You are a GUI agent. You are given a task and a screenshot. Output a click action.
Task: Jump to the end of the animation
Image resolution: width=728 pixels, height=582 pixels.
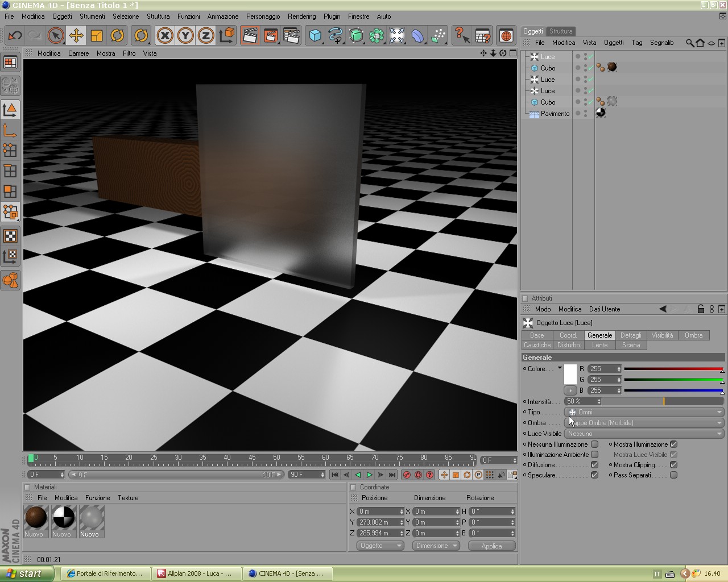coord(392,475)
